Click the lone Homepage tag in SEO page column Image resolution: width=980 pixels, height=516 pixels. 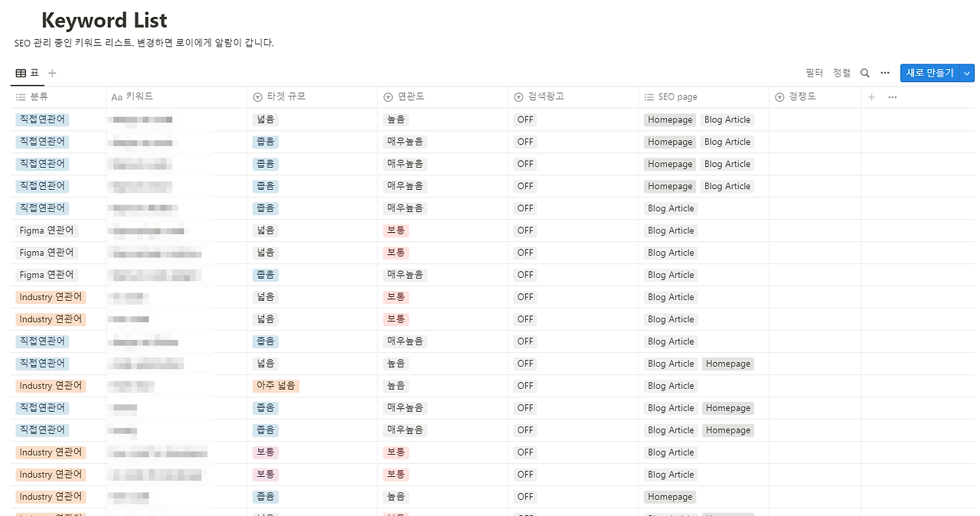coord(670,497)
